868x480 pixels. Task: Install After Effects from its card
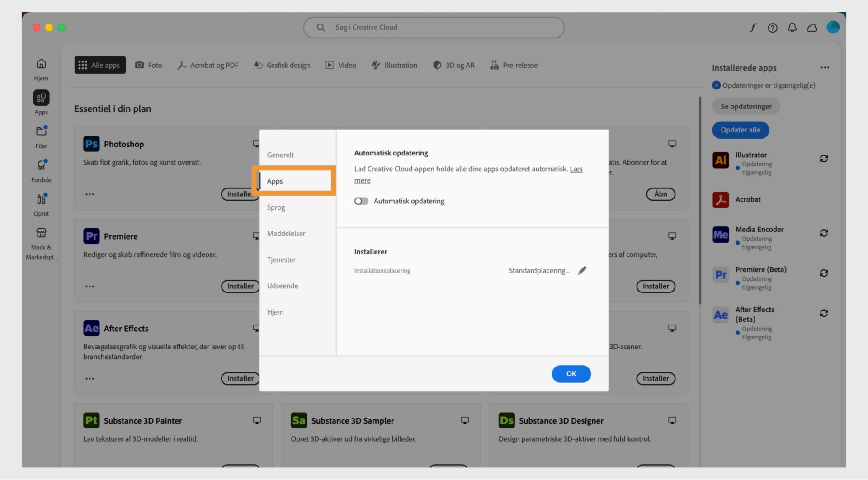(x=240, y=378)
